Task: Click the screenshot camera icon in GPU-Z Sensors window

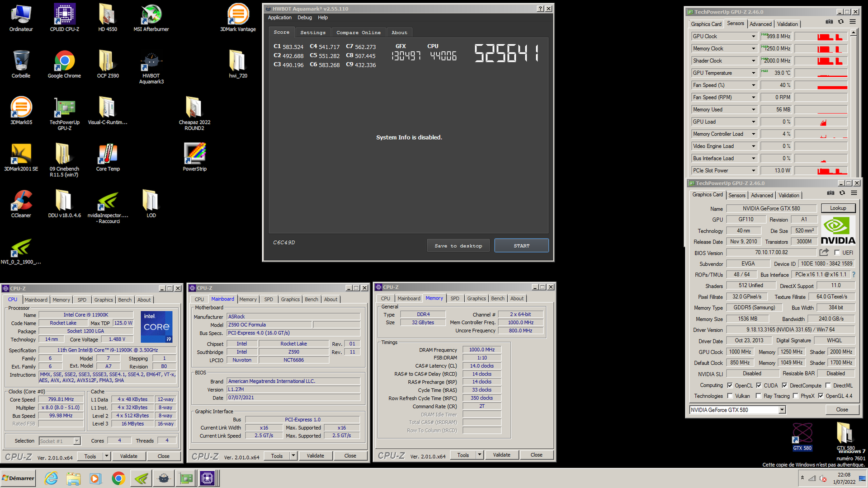Action: pos(829,22)
